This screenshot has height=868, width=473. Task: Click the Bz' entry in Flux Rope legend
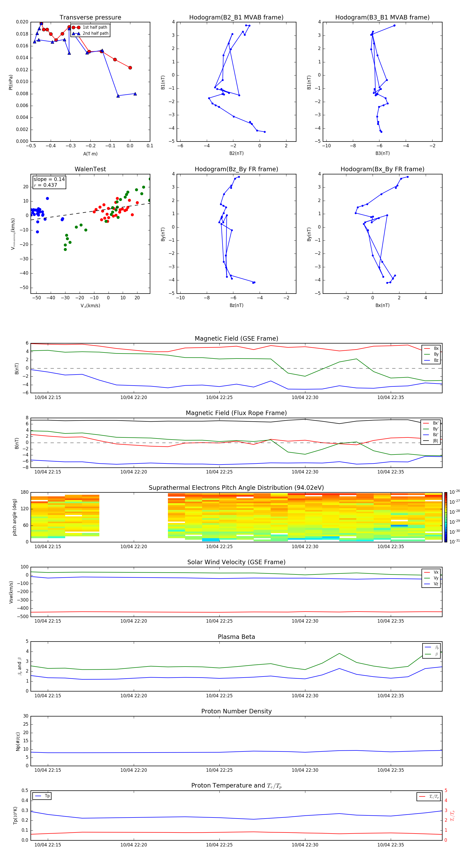click(x=431, y=435)
